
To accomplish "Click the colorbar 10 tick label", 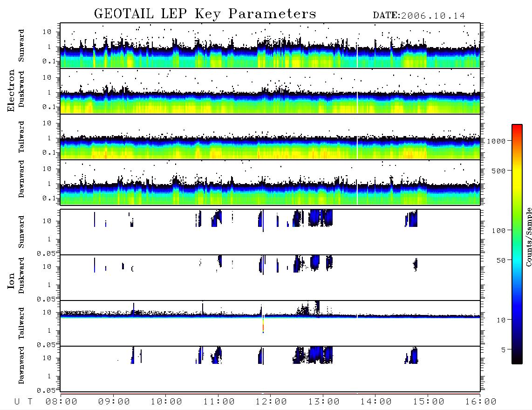I will coord(501,321).
